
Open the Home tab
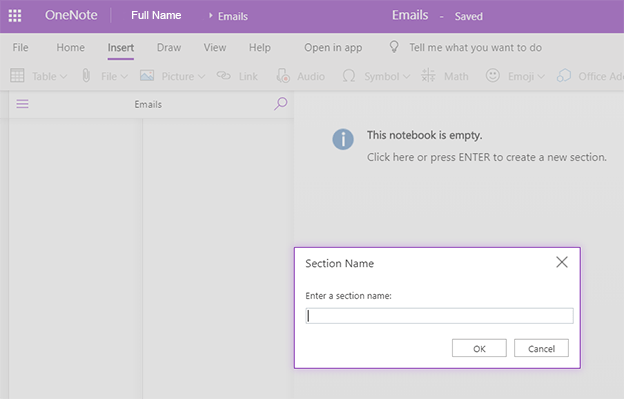point(70,47)
